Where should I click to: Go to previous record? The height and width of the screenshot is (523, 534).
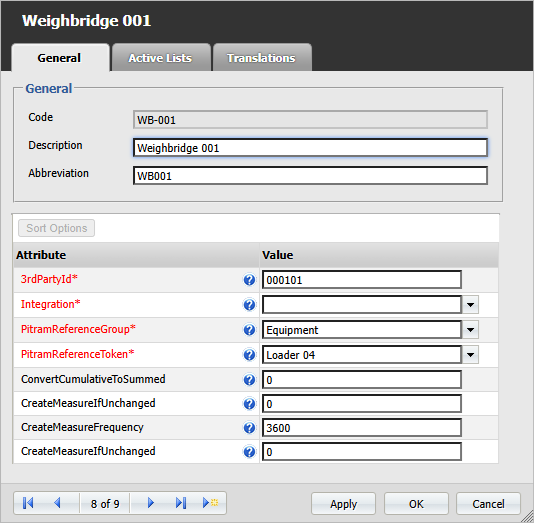(57, 503)
